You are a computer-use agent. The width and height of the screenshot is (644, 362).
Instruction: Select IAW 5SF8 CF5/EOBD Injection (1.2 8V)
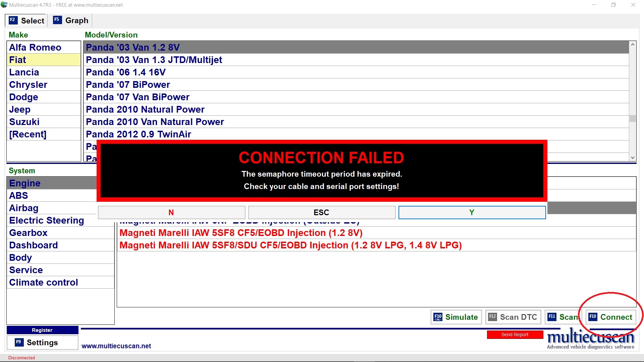click(x=376, y=233)
